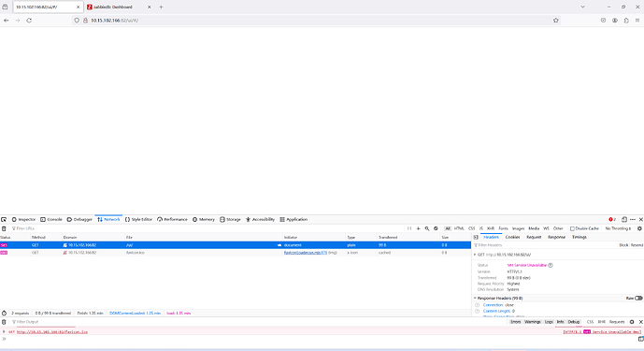This screenshot has height=351, width=644.
Task: Toggle the Info console filter
Action: pyautogui.click(x=560, y=322)
